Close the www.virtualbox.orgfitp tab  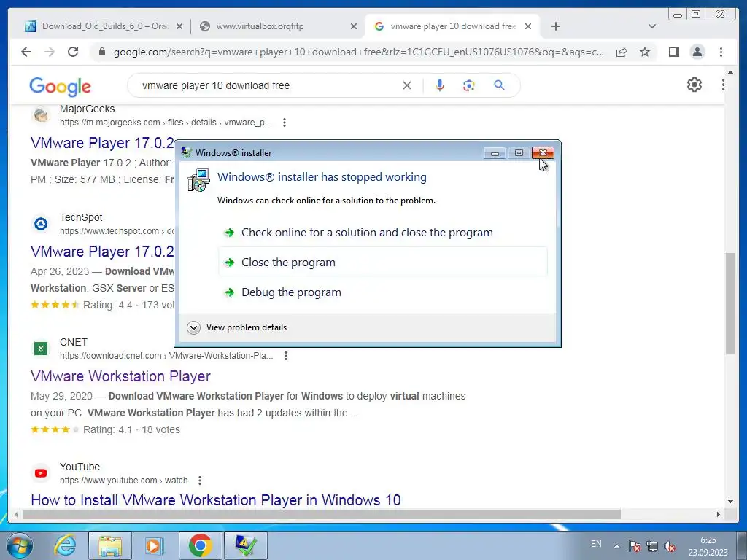coord(354,27)
